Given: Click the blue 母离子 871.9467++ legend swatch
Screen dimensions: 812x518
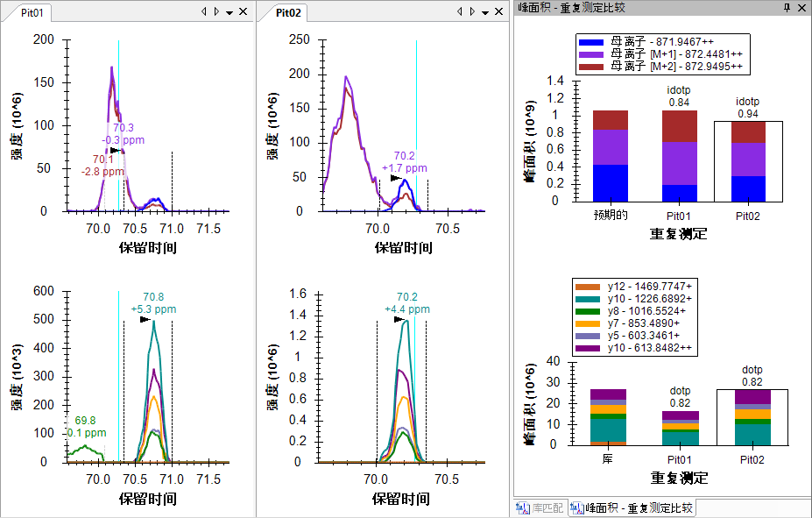Looking at the screenshot, I should point(591,42).
